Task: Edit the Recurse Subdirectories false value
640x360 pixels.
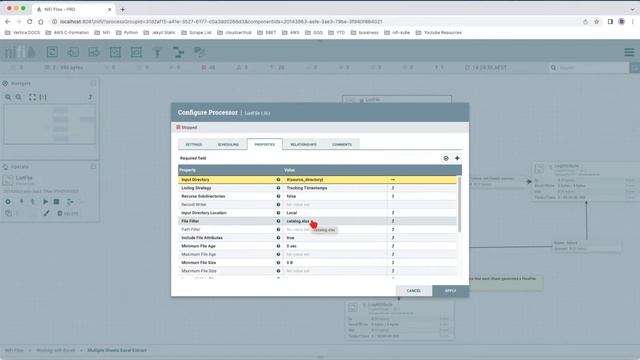Action: coord(336,196)
